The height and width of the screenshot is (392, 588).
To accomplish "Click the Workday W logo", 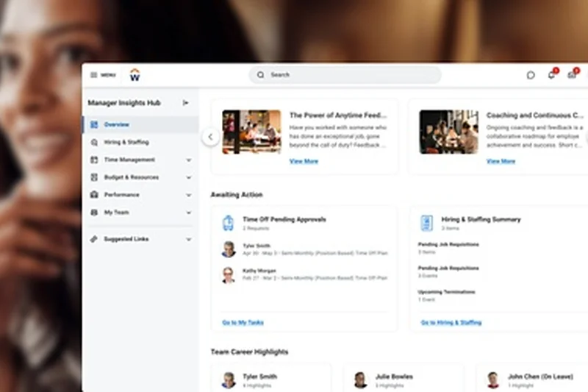I will (x=135, y=75).
